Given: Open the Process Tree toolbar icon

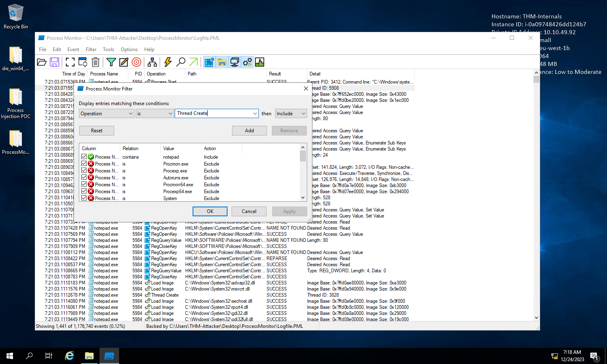Looking at the screenshot, I should tap(152, 62).
